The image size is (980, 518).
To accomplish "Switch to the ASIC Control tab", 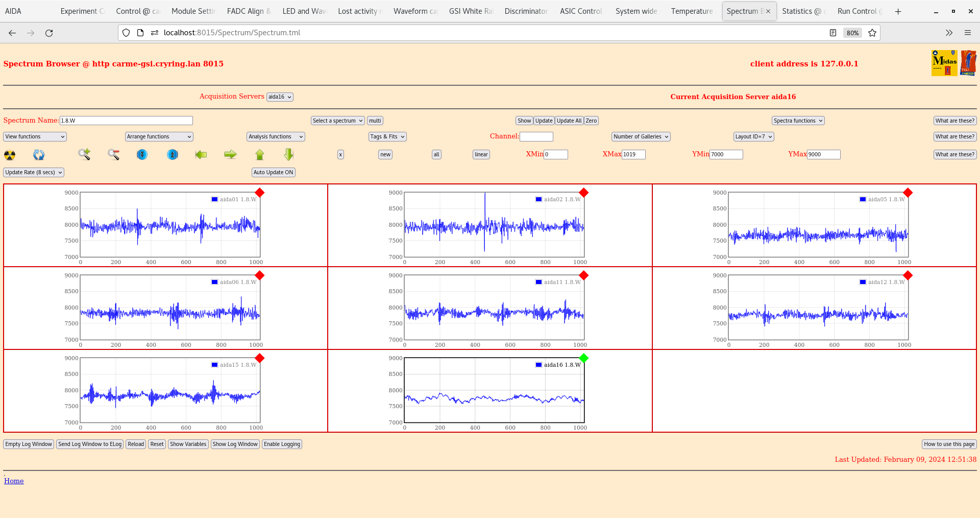I will point(581,11).
